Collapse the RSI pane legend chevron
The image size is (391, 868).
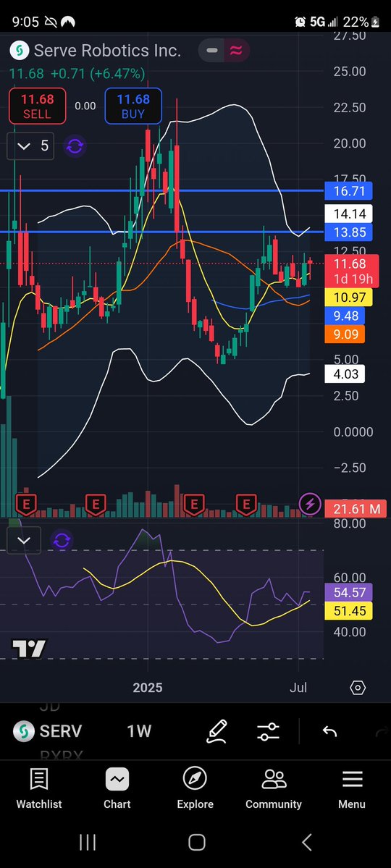[x=24, y=540]
